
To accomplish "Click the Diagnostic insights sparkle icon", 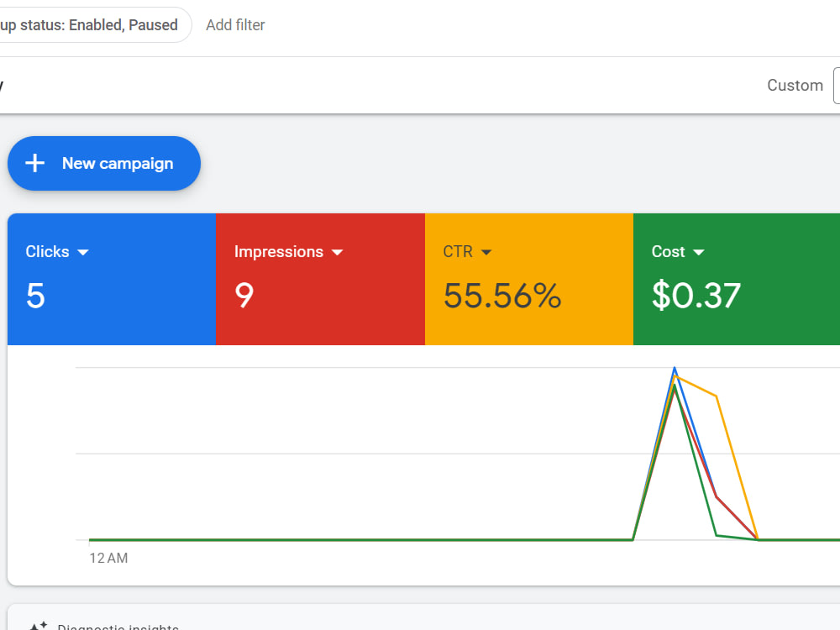I will [x=39, y=626].
